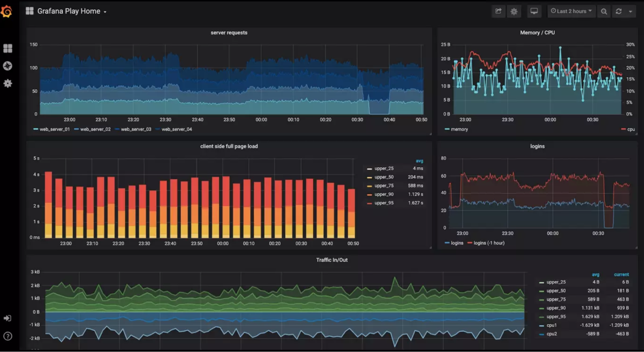Cycle view mode with monitor icon

[534, 11]
